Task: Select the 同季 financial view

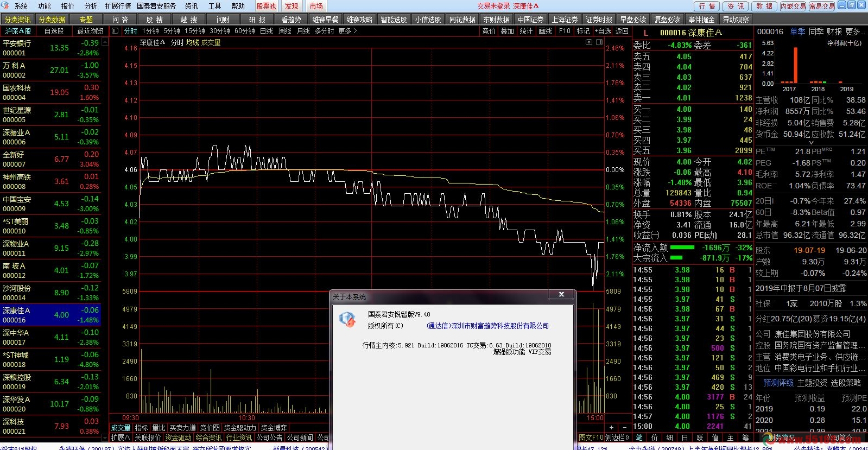Action: tap(816, 31)
